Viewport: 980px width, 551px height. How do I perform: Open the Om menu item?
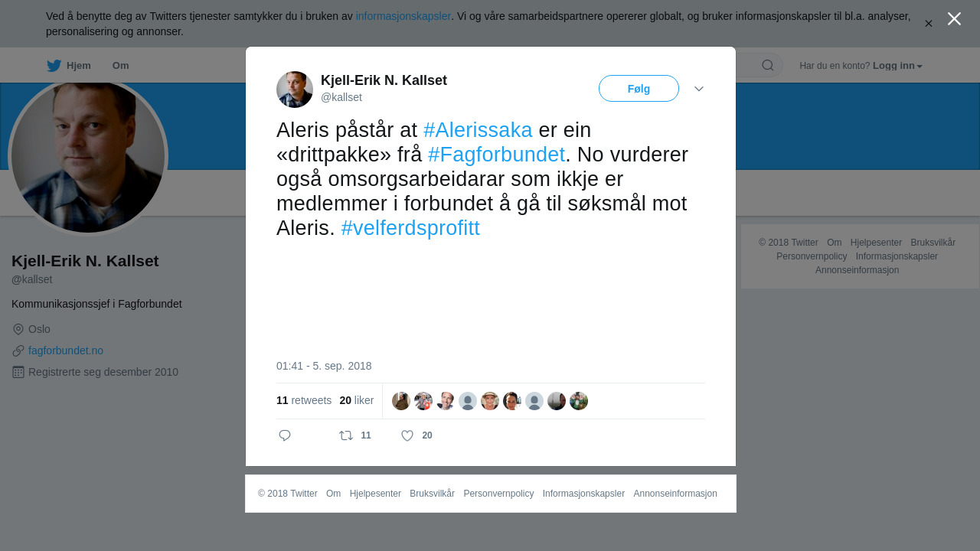(x=120, y=66)
